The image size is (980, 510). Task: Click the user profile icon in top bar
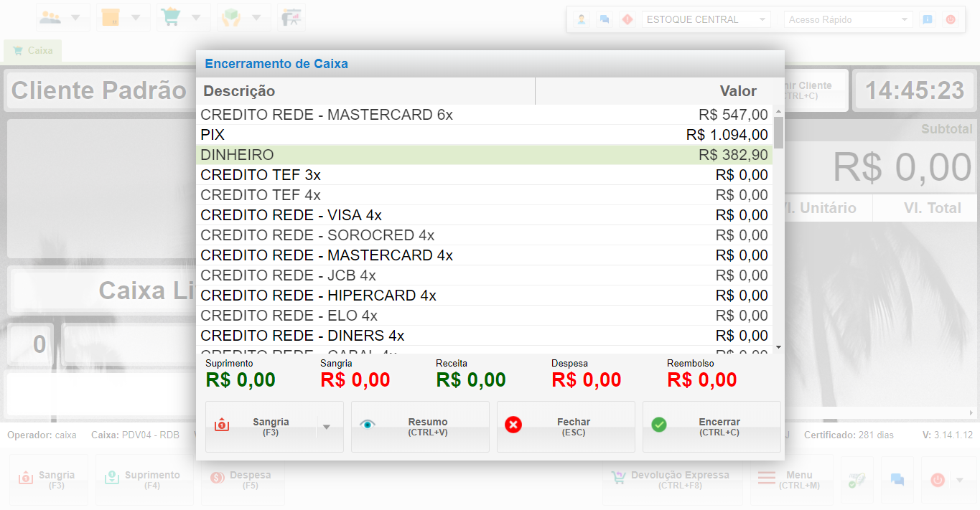point(582,19)
